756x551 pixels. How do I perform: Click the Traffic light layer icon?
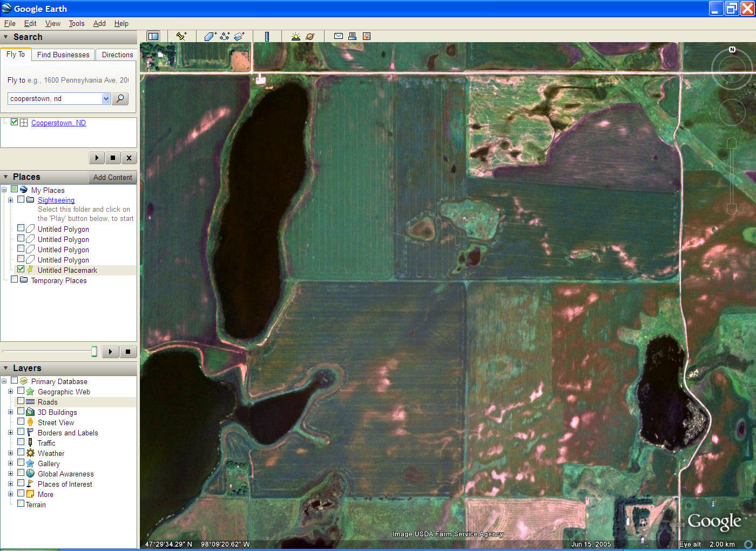[x=30, y=443]
